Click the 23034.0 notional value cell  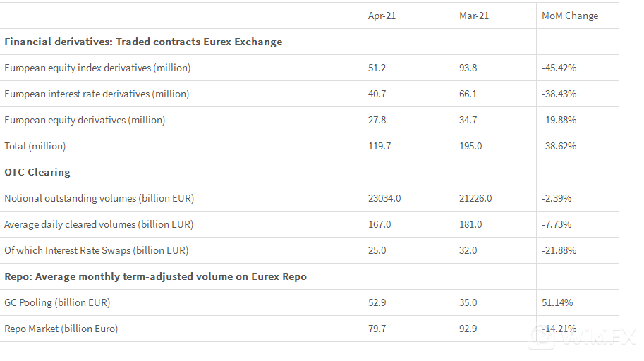click(384, 198)
